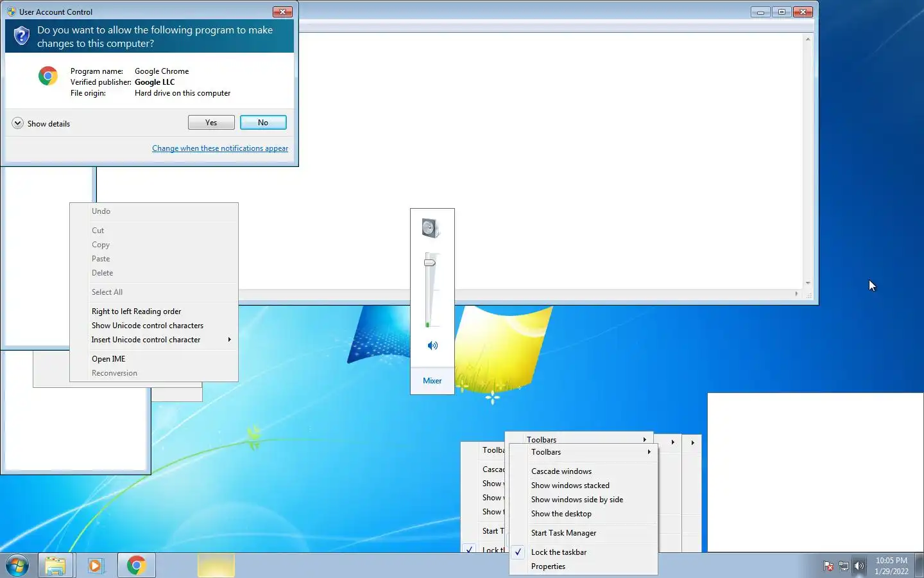Choose Undo in the edit context menu
Viewport: 924px width, 578px height.
point(154,211)
